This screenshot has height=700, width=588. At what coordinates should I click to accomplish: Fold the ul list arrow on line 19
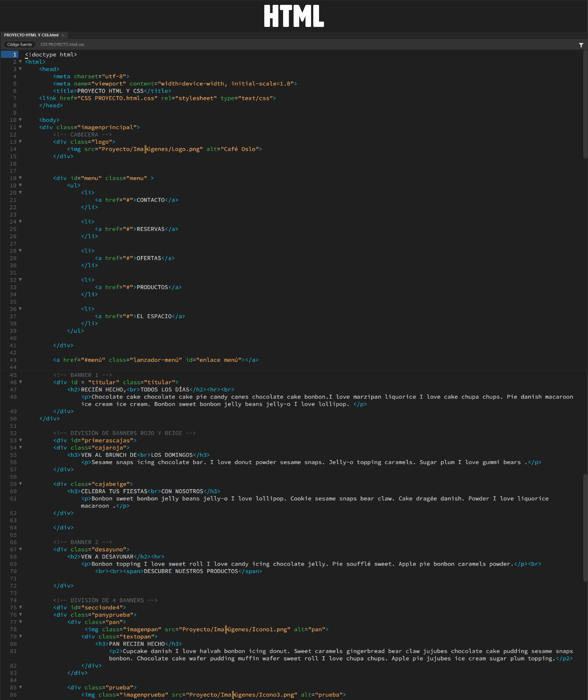pyautogui.click(x=20, y=185)
